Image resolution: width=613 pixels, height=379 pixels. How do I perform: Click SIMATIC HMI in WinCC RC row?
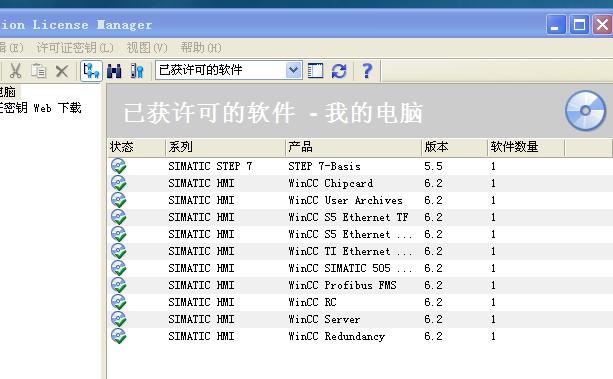(x=201, y=302)
